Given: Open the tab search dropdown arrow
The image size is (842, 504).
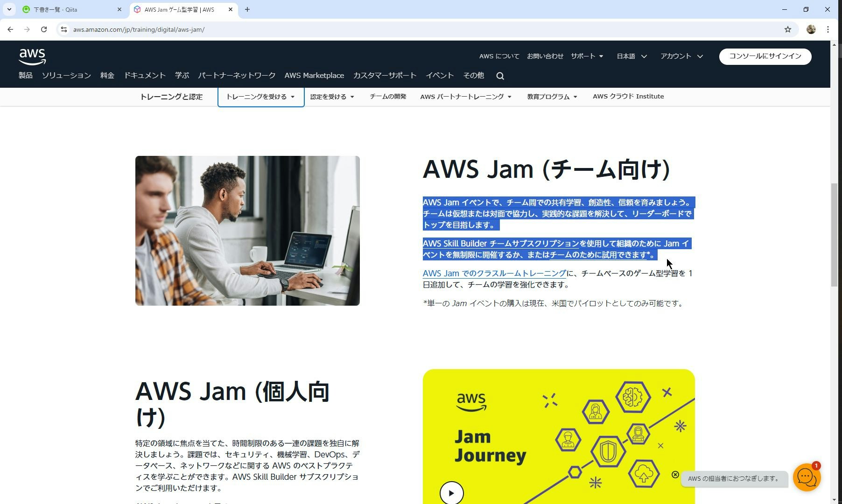Looking at the screenshot, I should (9, 9).
